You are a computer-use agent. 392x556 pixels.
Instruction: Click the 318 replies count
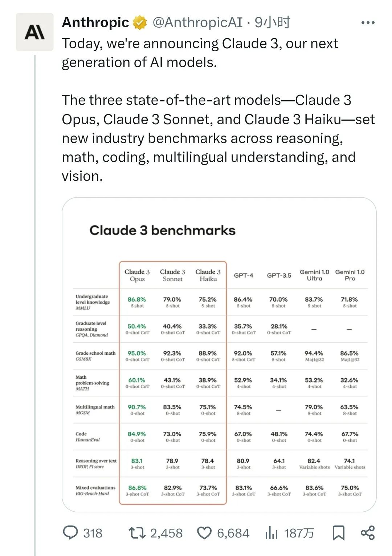[93, 533]
